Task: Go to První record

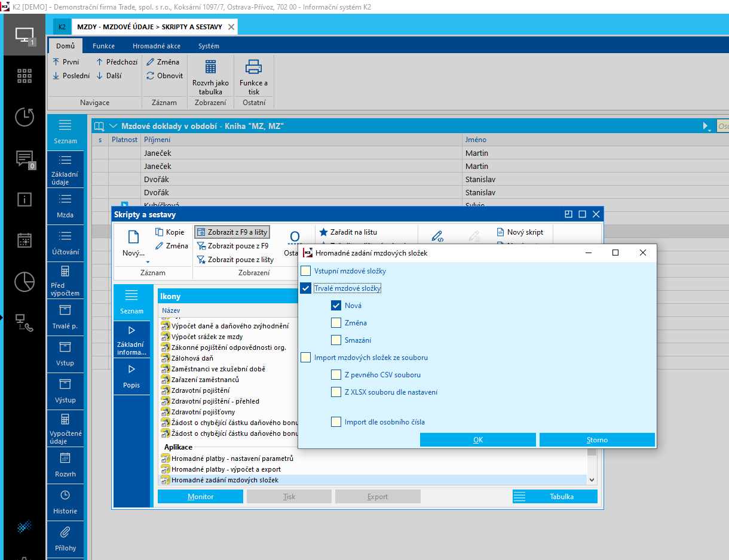Action: pos(66,62)
